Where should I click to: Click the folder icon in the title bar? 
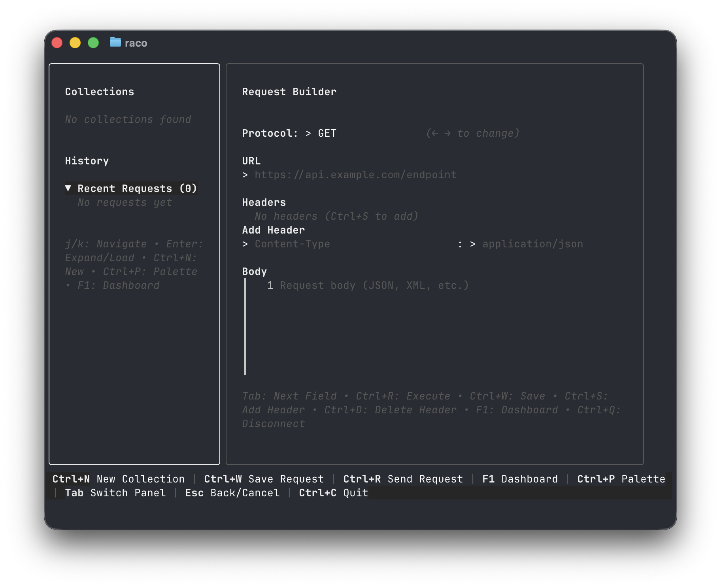(115, 43)
